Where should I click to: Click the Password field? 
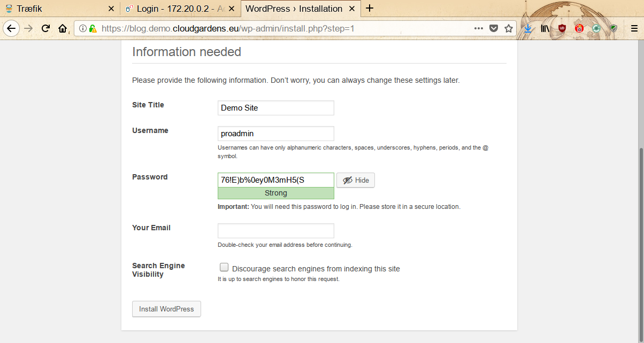276,180
